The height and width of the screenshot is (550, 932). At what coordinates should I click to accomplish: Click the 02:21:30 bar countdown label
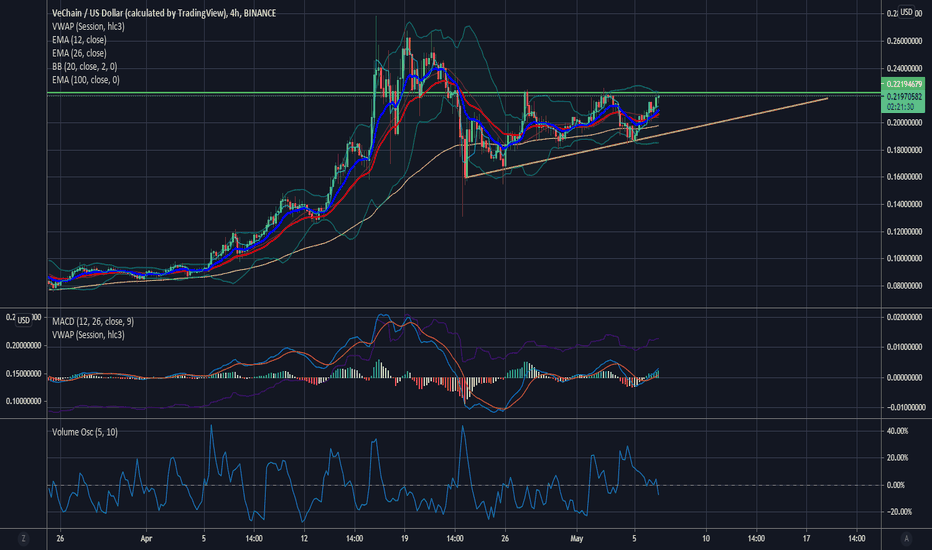click(x=902, y=107)
